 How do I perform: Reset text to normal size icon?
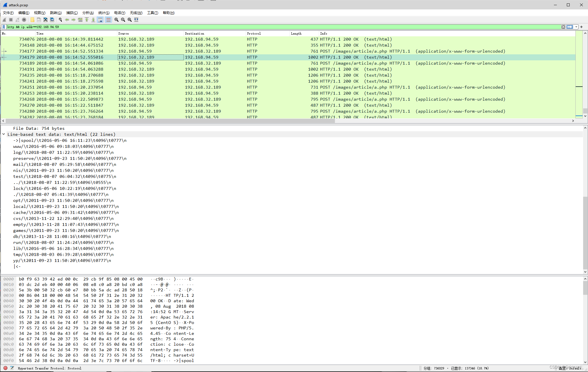coord(130,20)
